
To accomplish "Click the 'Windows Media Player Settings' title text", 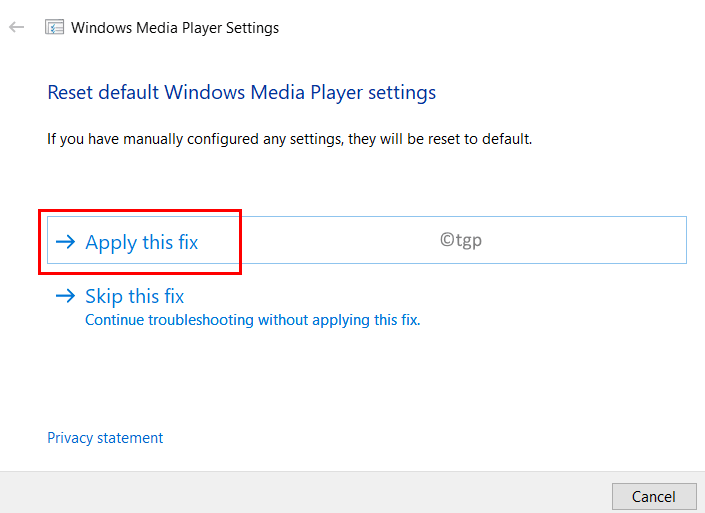I will tap(175, 28).
